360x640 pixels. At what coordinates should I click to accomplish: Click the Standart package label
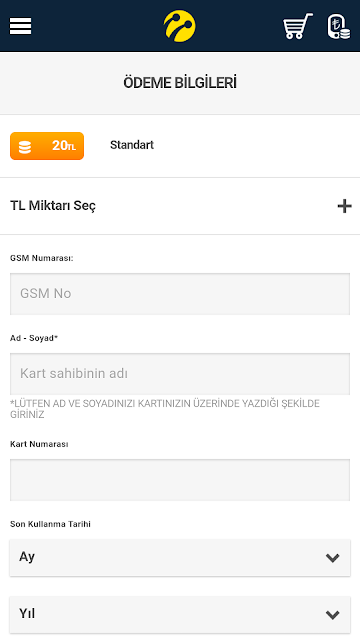click(132, 145)
